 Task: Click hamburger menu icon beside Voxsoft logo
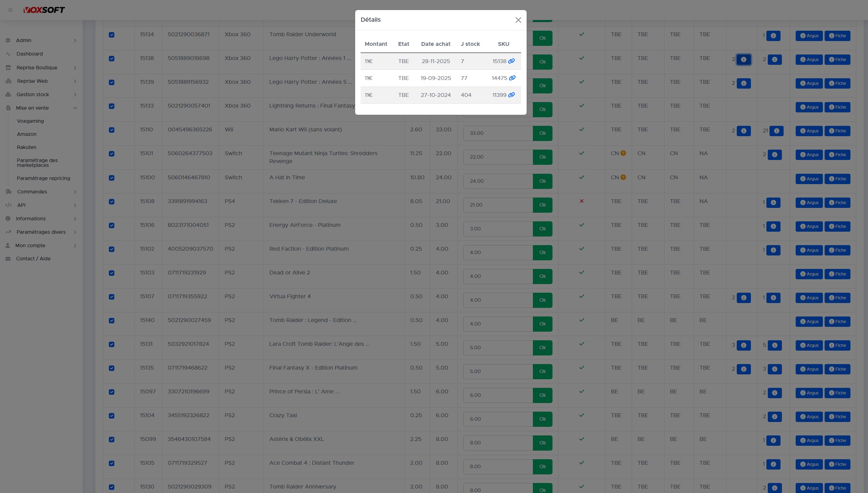10,10
